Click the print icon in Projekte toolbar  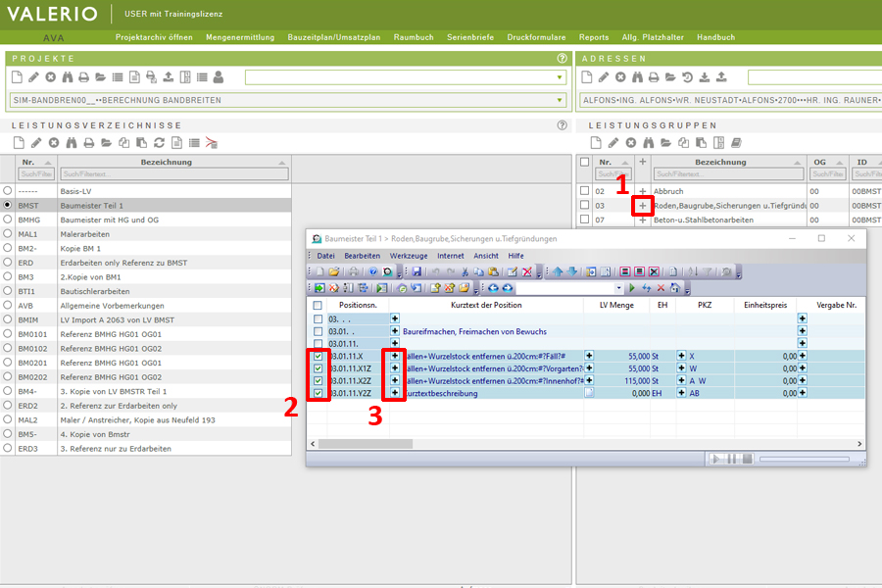click(84, 77)
